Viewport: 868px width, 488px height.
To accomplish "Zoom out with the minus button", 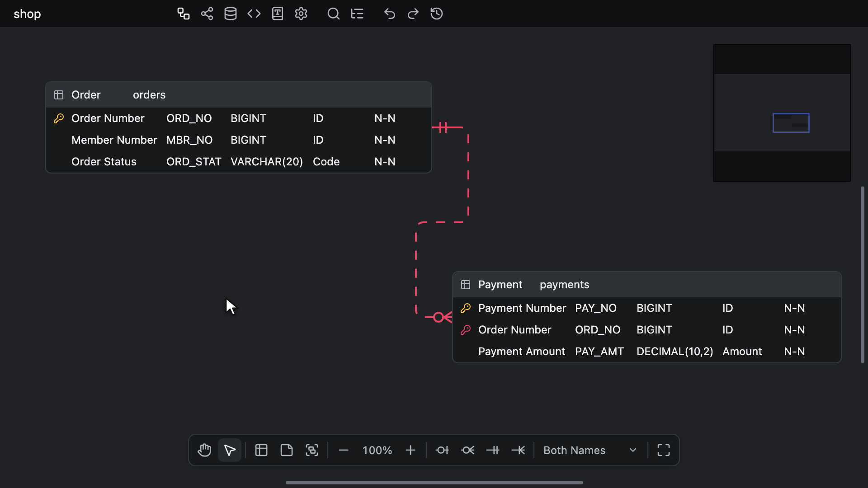I will 344,450.
